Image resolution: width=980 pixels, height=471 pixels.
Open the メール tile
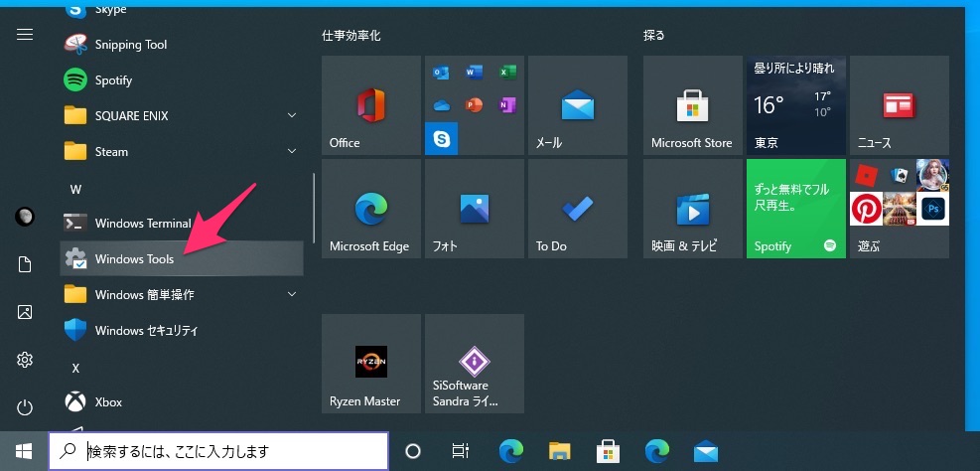coord(578,105)
